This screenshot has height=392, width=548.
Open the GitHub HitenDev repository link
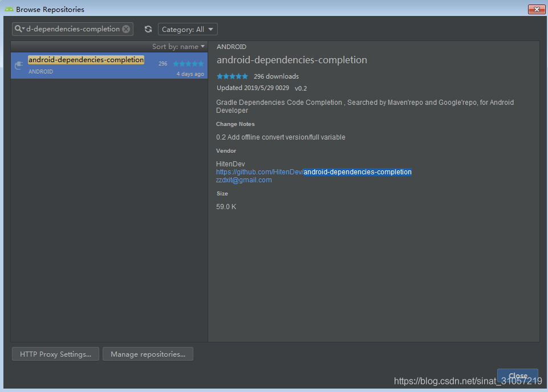pyautogui.click(x=314, y=172)
